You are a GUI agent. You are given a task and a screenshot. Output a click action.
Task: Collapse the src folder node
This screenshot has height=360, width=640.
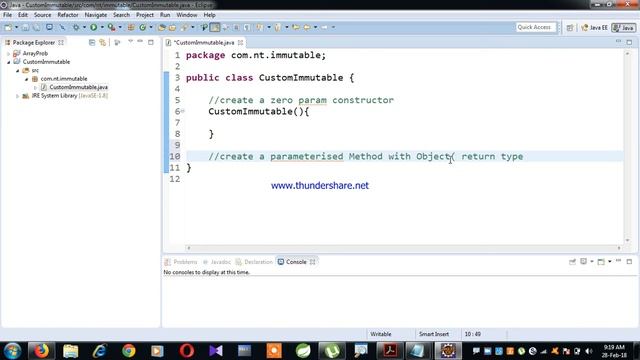tap(18, 71)
